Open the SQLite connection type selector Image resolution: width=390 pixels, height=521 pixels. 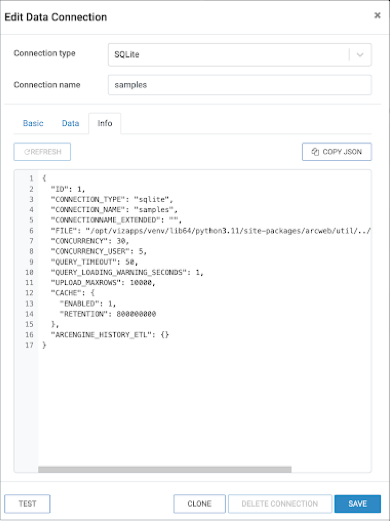tap(240, 54)
